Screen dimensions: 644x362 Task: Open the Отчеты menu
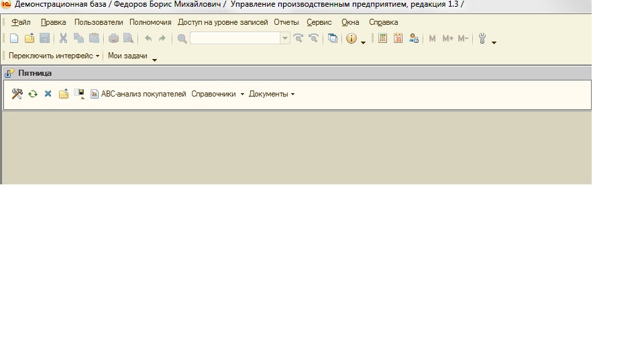[286, 22]
